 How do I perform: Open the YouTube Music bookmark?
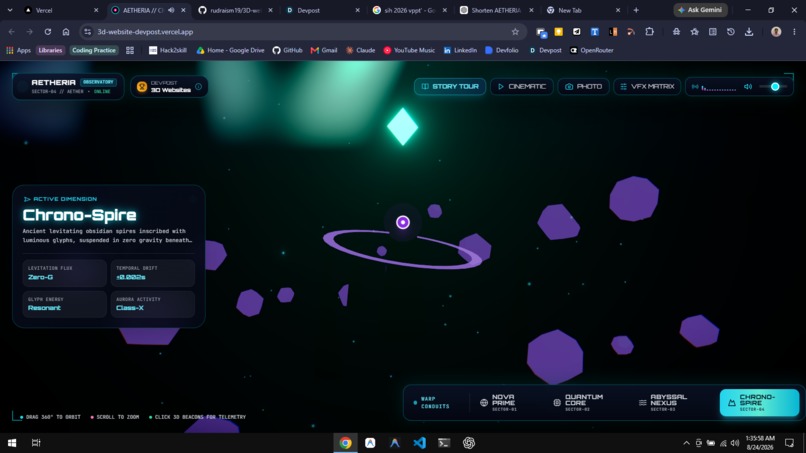pyautogui.click(x=409, y=50)
